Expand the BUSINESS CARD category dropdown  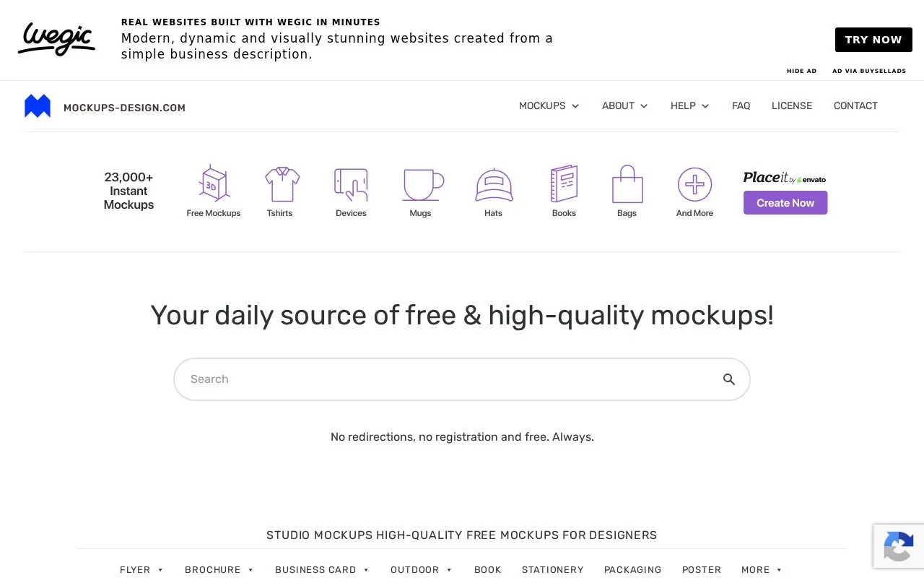322,569
